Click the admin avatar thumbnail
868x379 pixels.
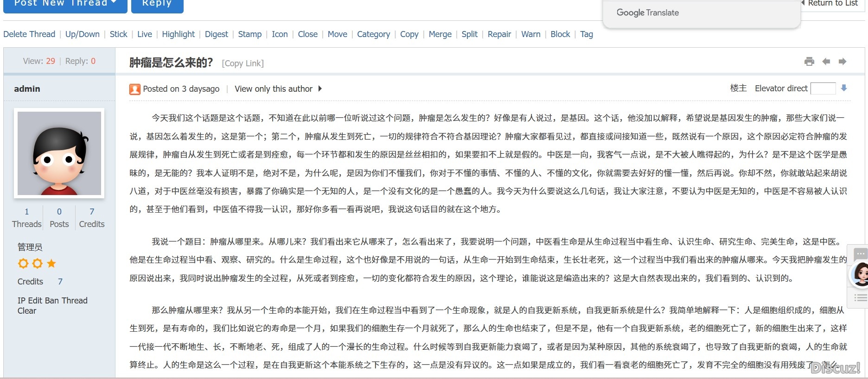pyautogui.click(x=59, y=153)
